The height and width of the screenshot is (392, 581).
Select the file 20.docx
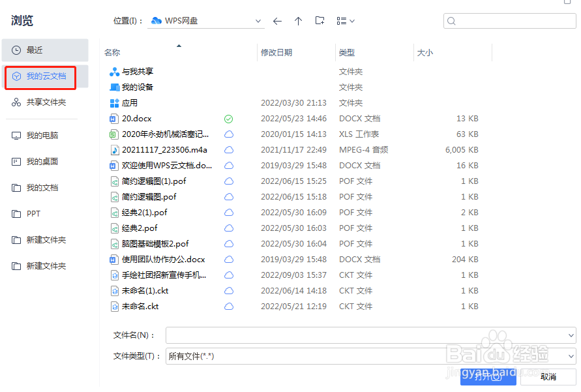point(137,119)
